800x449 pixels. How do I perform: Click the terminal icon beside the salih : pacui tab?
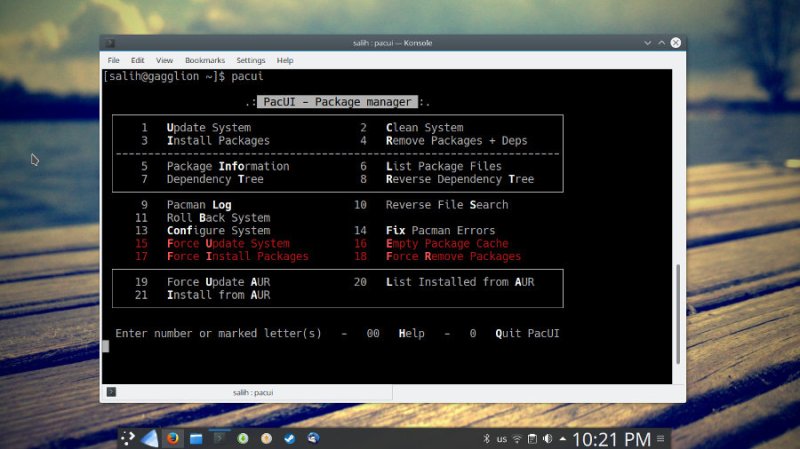111,392
